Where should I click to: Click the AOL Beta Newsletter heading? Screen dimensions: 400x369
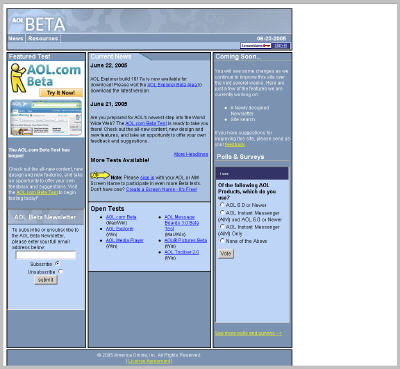pos(45,217)
